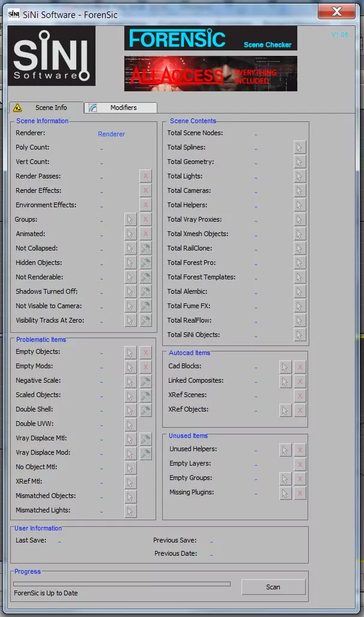Image resolution: width=364 pixels, height=617 pixels.
Task: Click the fix icon for Vray Displace Mtl
Action: click(x=145, y=439)
